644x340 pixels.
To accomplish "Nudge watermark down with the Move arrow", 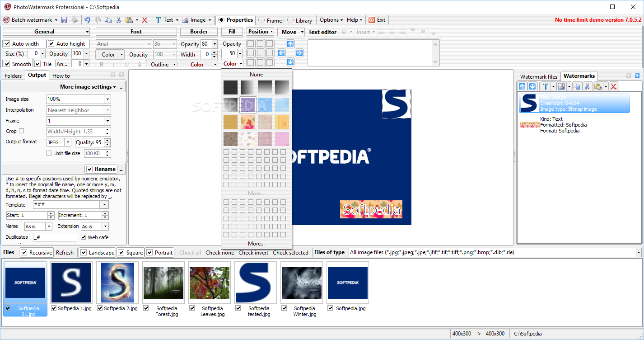I will click(x=290, y=62).
